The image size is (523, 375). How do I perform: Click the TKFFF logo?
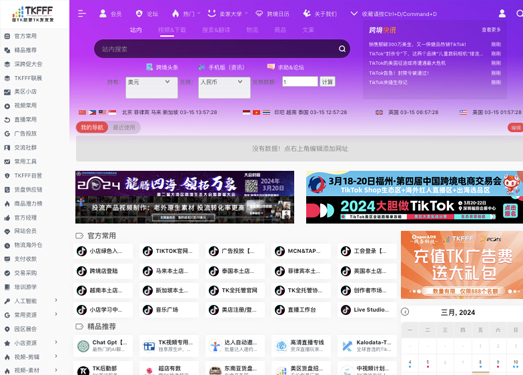(x=33, y=14)
